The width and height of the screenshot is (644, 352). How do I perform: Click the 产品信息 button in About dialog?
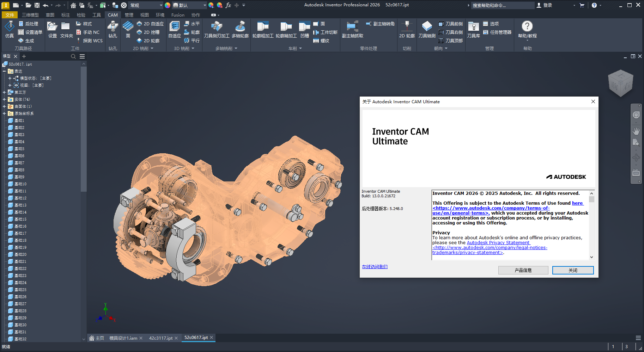[x=523, y=270]
